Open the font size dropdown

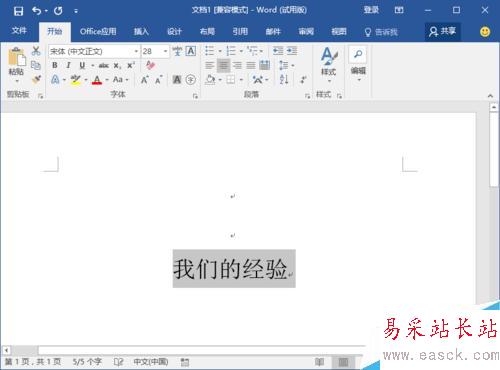tap(165, 51)
